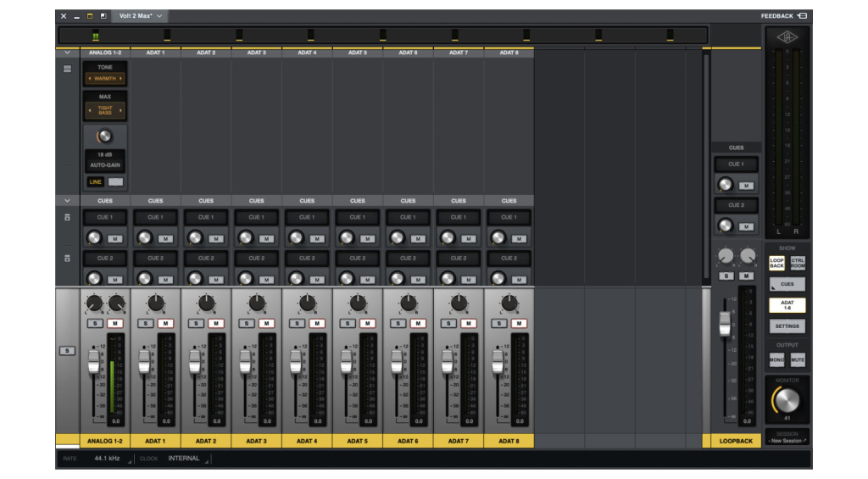Click the Cue 2 row icon in left gutter
The image size is (868, 479).
coord(67,259)
